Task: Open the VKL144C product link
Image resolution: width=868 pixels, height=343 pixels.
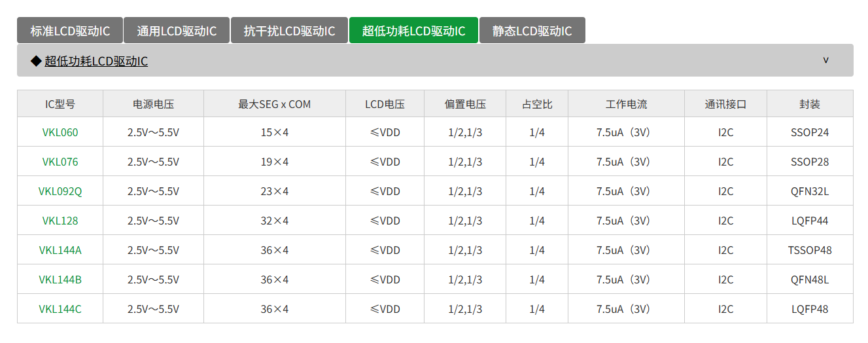Action: click(60, 309)
